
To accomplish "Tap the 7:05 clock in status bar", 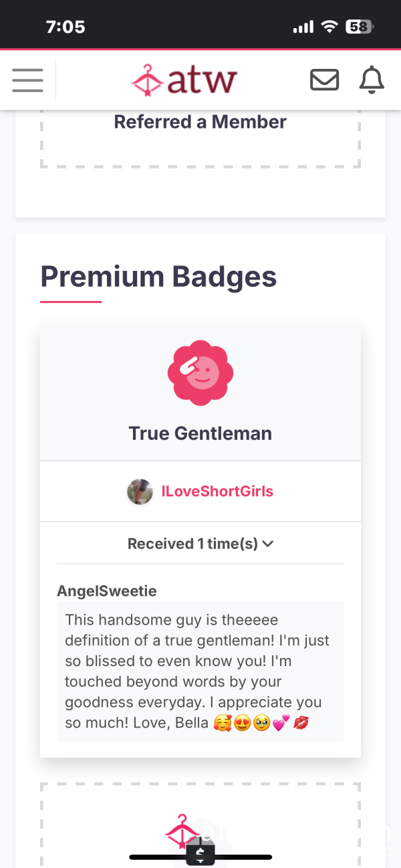I will (65, 27).
